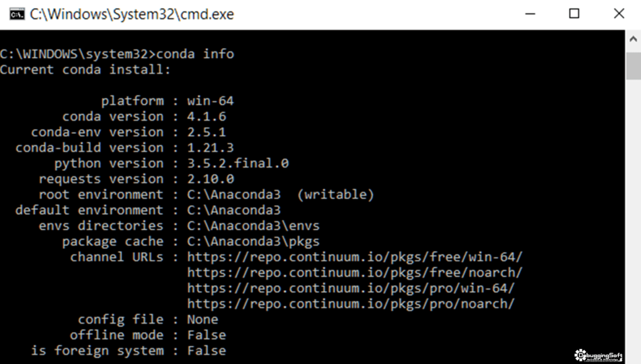Screen dimensions: 641x364
Task: Click the pkgs/pro/win-64 channel URL
Action: pos(351,288)
